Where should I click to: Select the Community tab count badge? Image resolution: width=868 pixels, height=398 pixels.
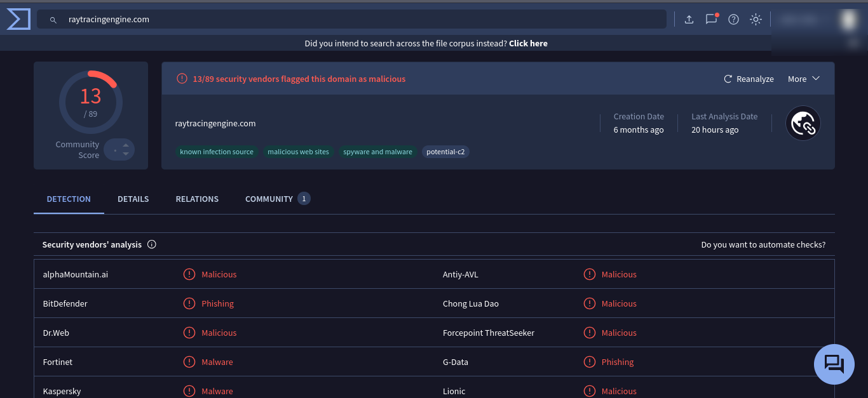(304, 199)
